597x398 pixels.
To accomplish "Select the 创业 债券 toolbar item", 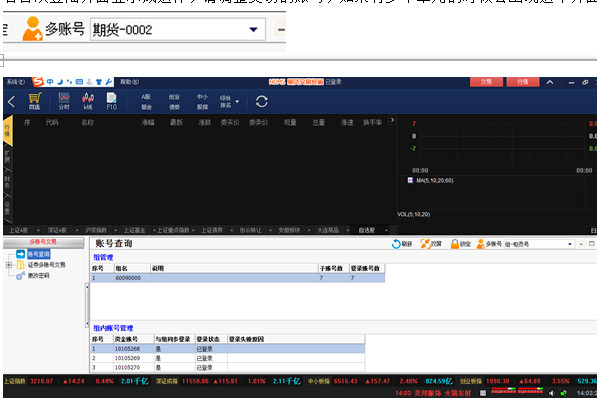I will pyautogui.click(x=174, y=102).
